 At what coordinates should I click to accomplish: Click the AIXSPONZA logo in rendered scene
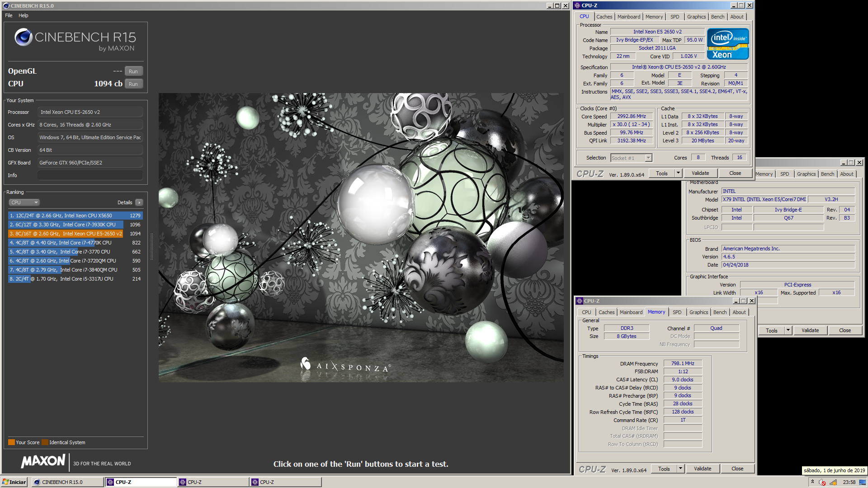(x=345, y=365)
